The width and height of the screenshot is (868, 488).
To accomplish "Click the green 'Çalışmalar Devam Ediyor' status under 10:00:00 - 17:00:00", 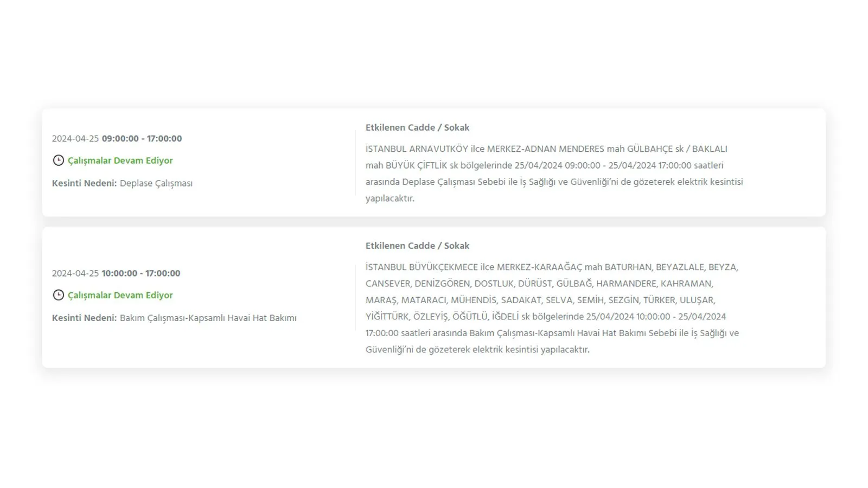I will click(120, 295).
